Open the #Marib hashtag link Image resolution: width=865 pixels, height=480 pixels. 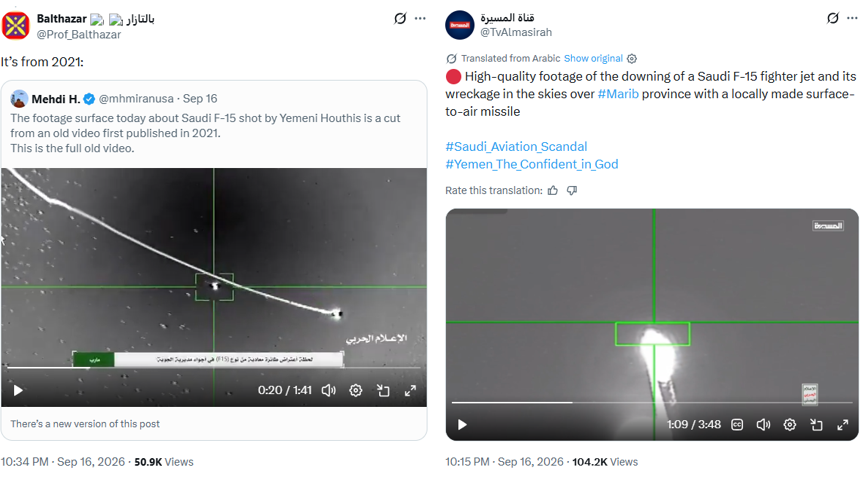click(618, 94)
